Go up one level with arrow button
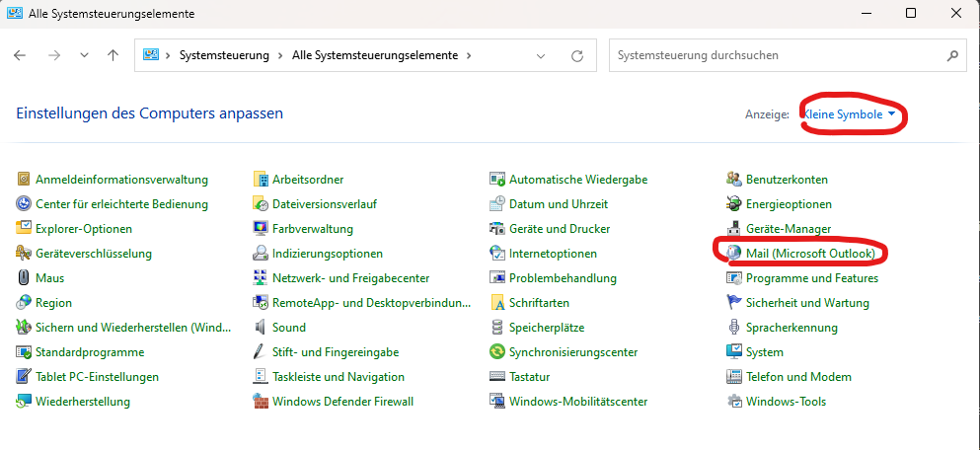The width and height of the screenshot is (980, 450). click(x=113, y=55)
